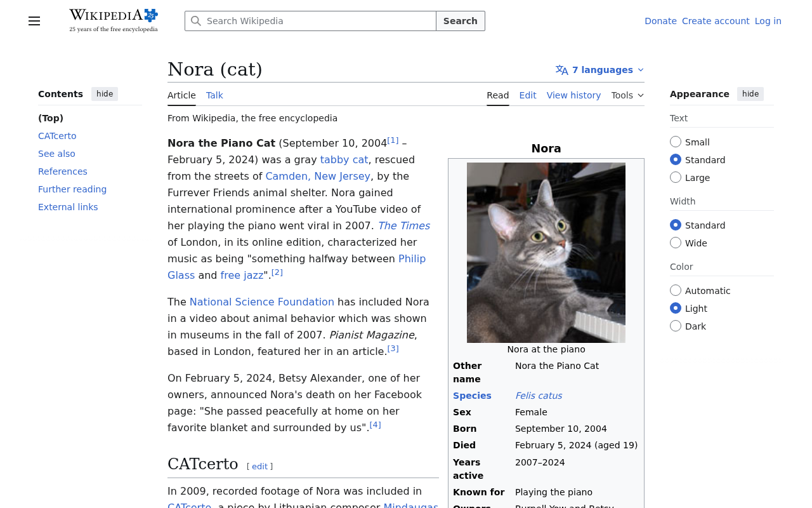Switch to the Talk tab

pyautogui.click(x=214, y=95)
